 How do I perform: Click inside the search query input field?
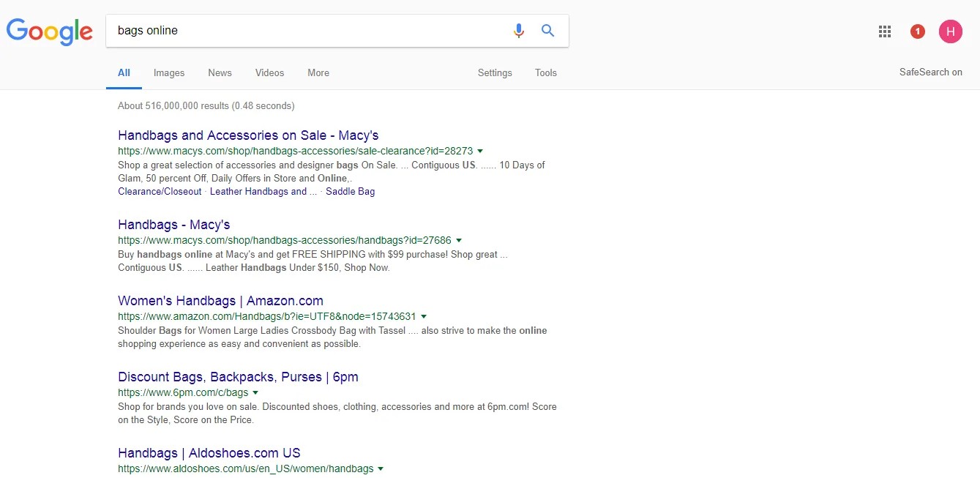pos(293,30)
